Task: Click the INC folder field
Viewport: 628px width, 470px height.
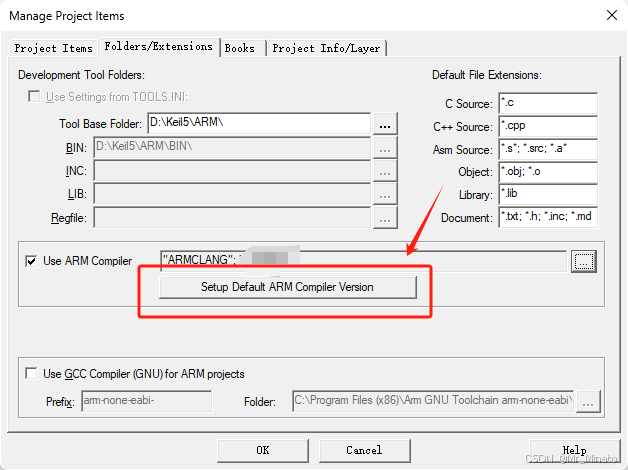Action: [232, 171]
